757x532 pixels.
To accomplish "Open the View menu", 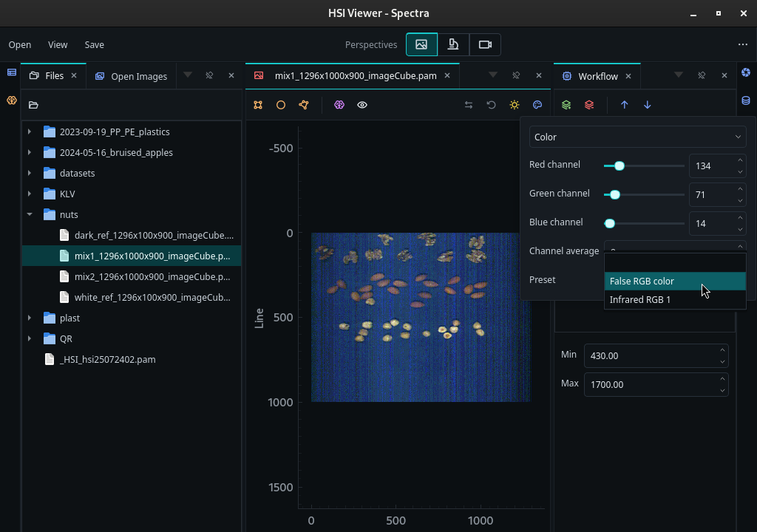I will [x=58, y=44].
